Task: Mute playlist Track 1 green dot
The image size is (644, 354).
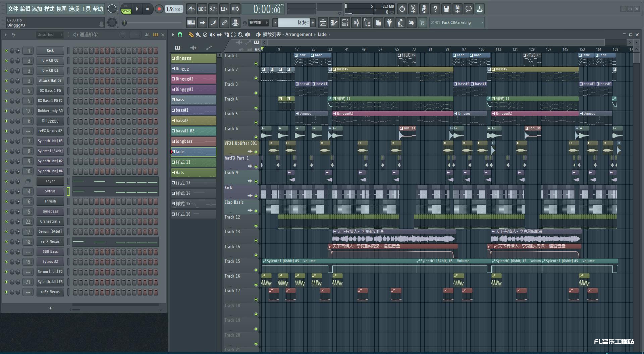Action: click(x=256, y=63)
